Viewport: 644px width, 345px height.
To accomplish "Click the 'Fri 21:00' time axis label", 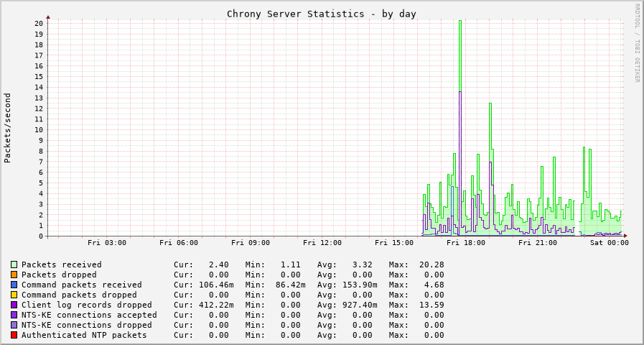I will point(538,243).
